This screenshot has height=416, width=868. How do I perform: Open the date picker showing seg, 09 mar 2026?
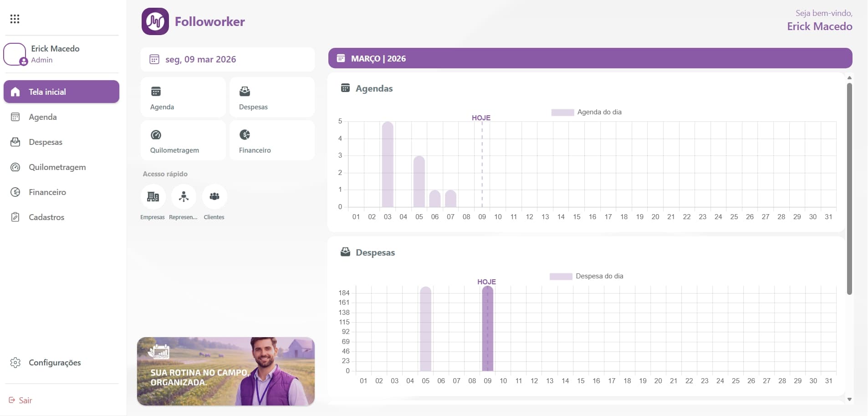[227, 59]
